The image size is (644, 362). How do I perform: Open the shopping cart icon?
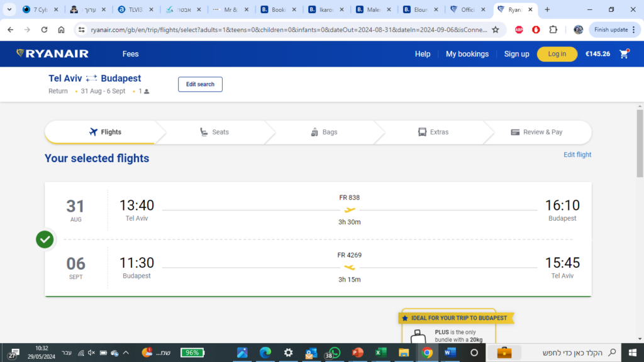pos(625,54)
